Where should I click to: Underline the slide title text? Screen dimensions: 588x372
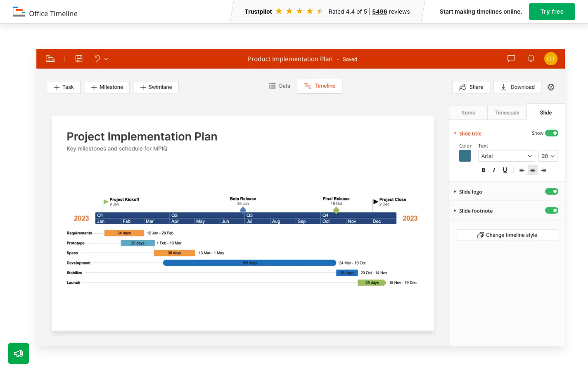(505, 170)
